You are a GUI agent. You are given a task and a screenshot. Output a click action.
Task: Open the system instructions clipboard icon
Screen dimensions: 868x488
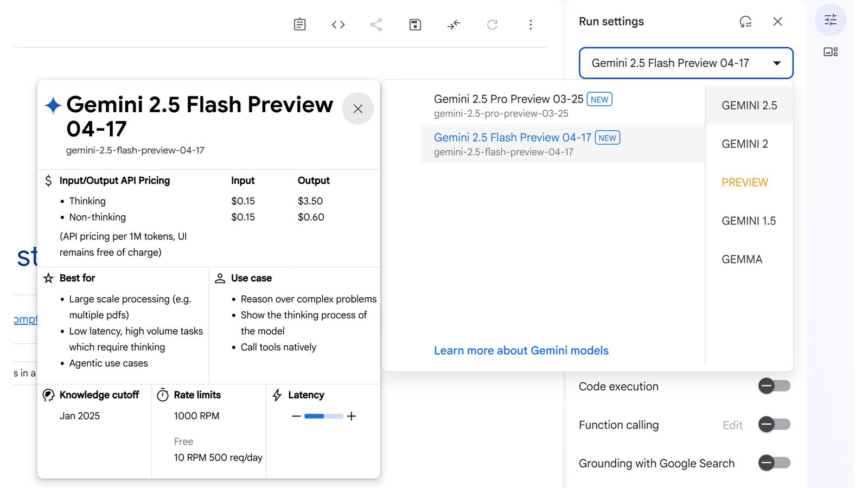click(299, 24)
